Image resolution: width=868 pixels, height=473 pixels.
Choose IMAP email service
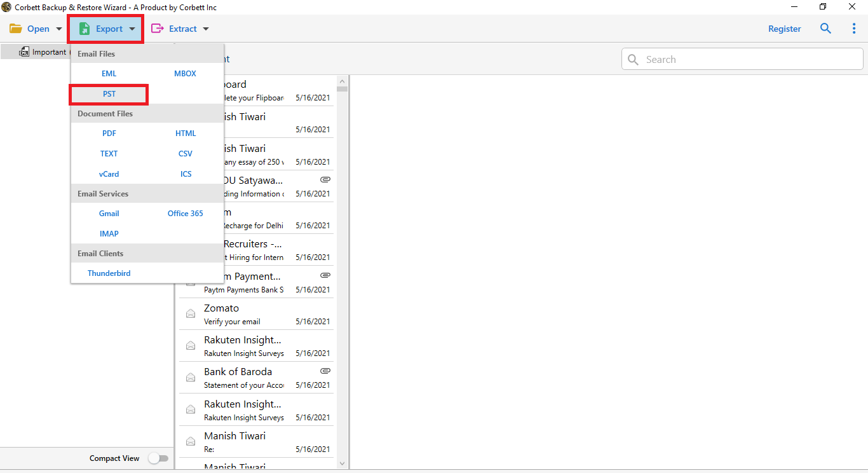[109, 234]
